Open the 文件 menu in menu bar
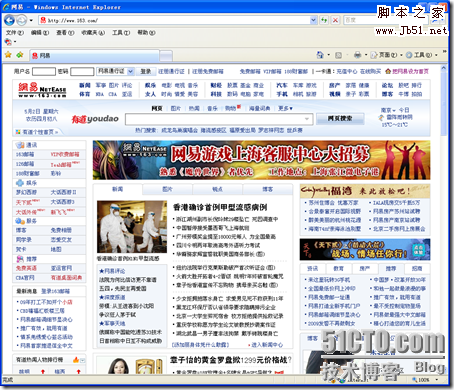 [x=14, y=33]
